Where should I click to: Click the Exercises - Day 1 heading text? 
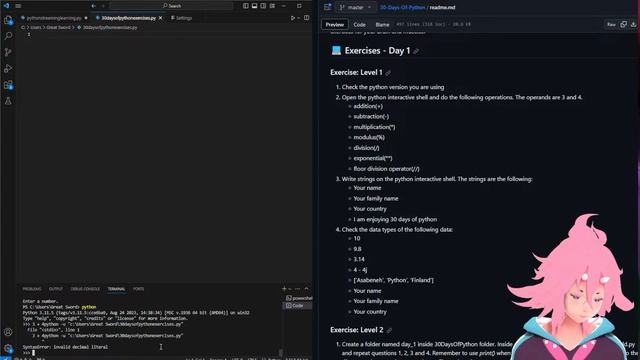point(377,51)
